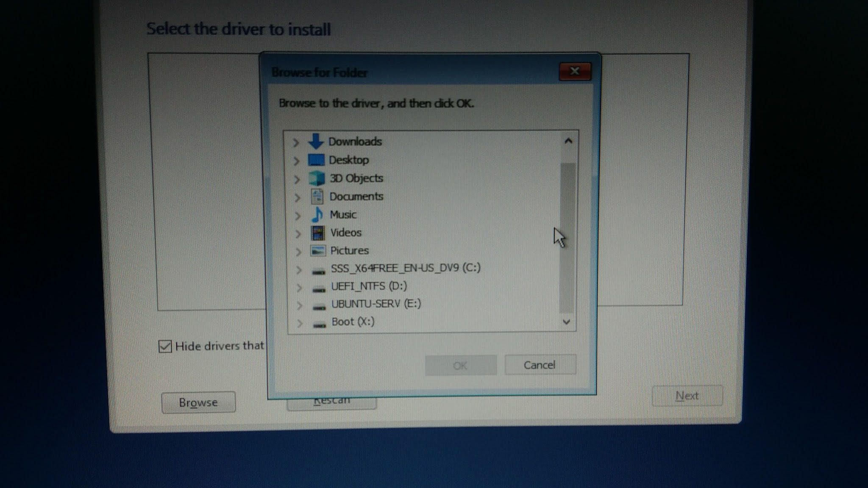Click the folder list scrollbar thumb
This screenshot has width=868, height=488.
567,237
